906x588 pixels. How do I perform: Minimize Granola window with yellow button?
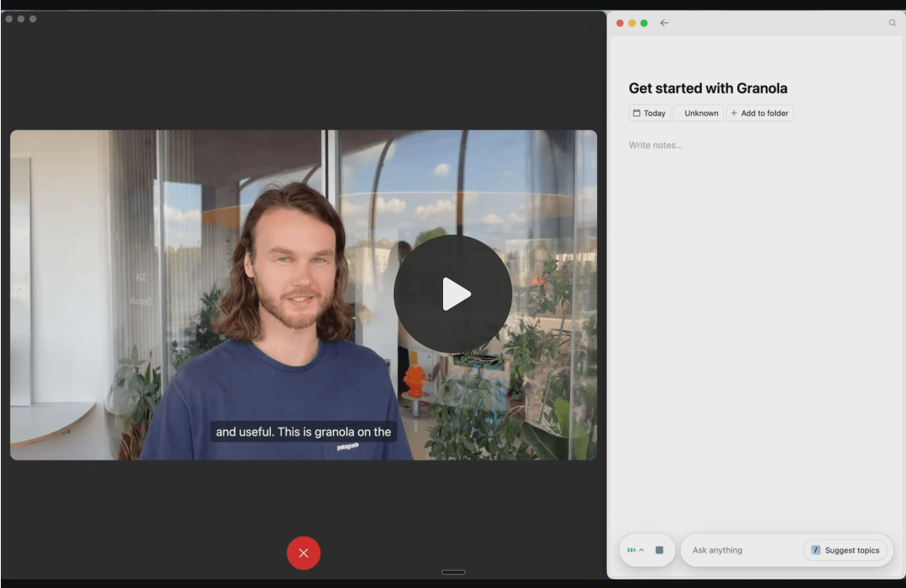point(632,23)
